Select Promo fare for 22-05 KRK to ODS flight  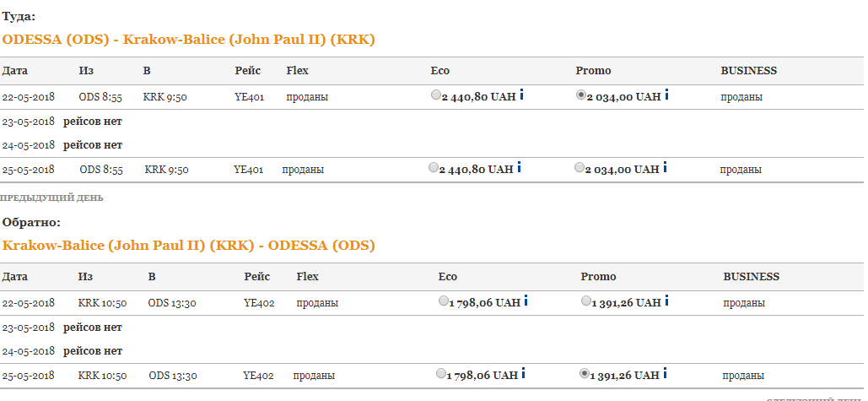(586, 301)
